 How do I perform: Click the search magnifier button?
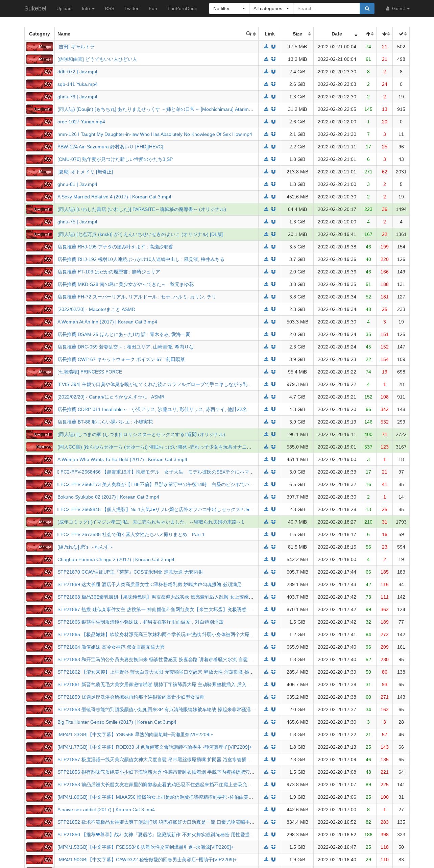pos(367,8)
